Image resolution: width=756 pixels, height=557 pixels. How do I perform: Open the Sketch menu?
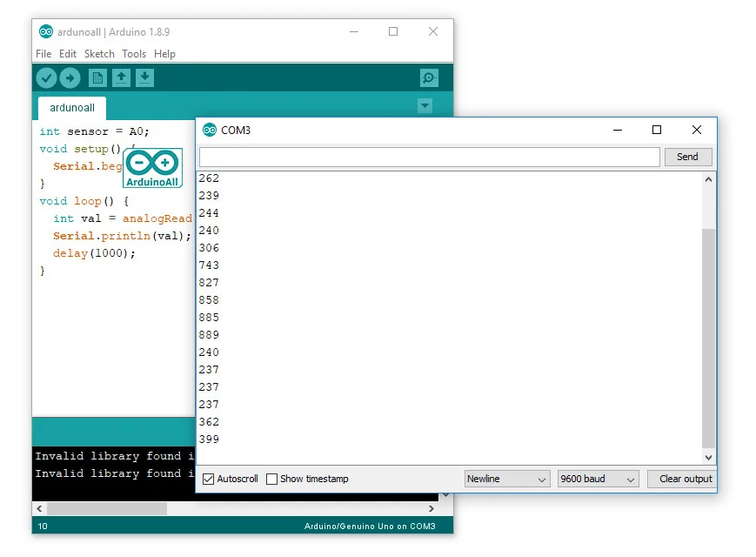(x=99, y=54)
